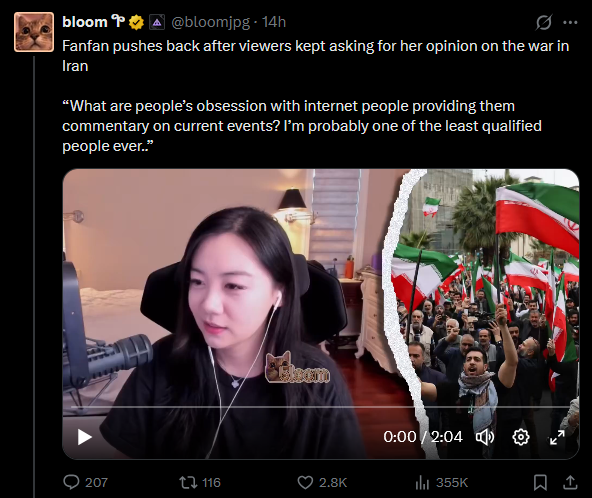Bookmark this post
This screenshot has width=592, height=498.
(540, 483)
